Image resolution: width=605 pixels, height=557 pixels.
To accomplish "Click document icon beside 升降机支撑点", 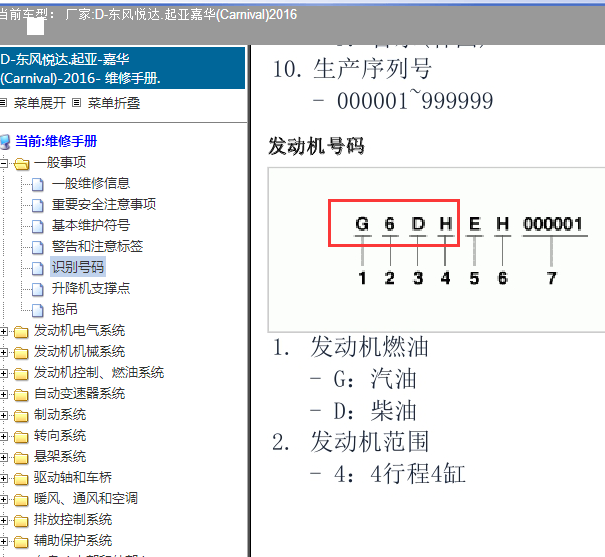I will (37, 289).
